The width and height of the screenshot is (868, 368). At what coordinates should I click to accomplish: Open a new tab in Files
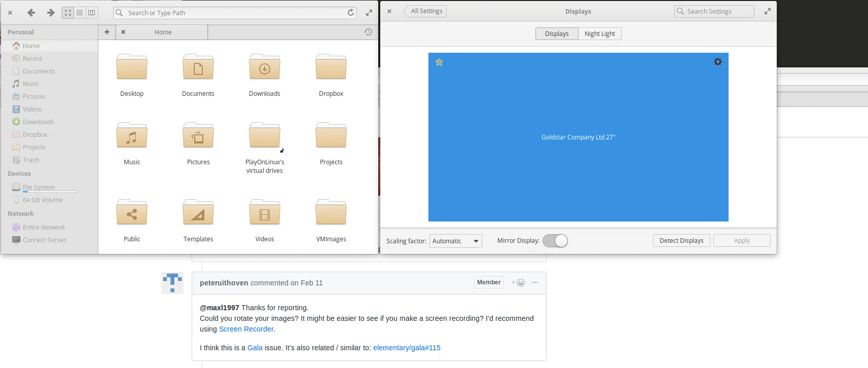point(107,32)
